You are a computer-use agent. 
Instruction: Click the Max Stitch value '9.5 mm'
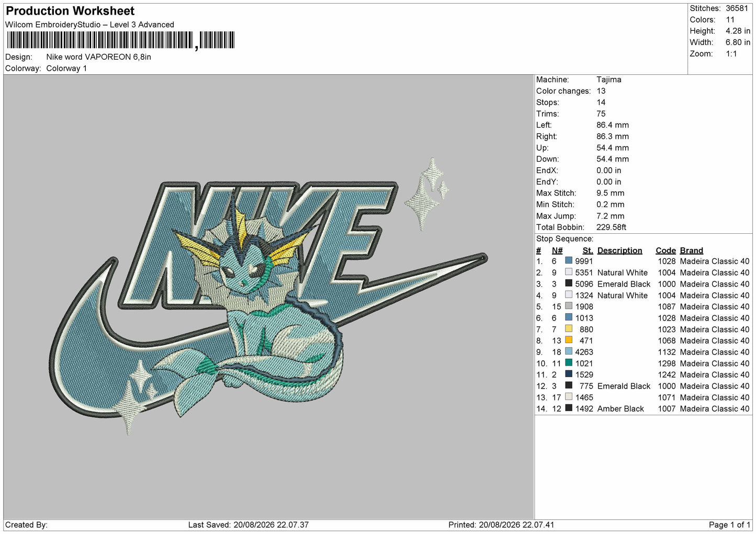[x=611, y=193]
